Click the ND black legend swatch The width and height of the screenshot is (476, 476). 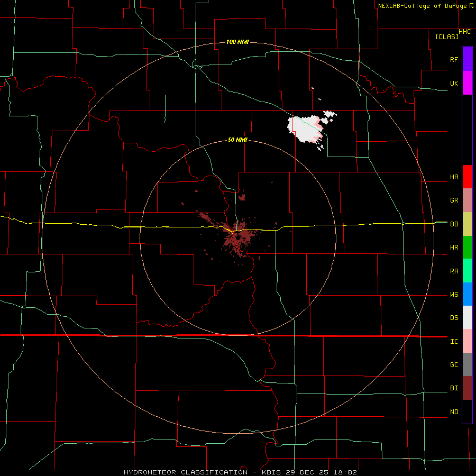(x=467, y=411)
